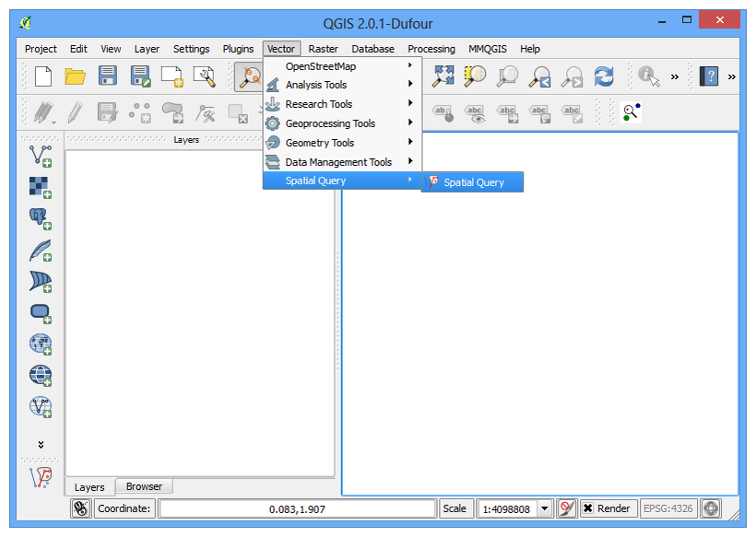Click the Change Label pencil icon
756x537 pixels.
(572, 113)
